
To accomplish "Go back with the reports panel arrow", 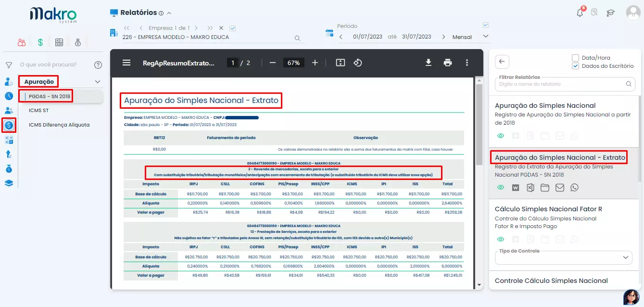I will pyautogui.click(x=502, y=62).
